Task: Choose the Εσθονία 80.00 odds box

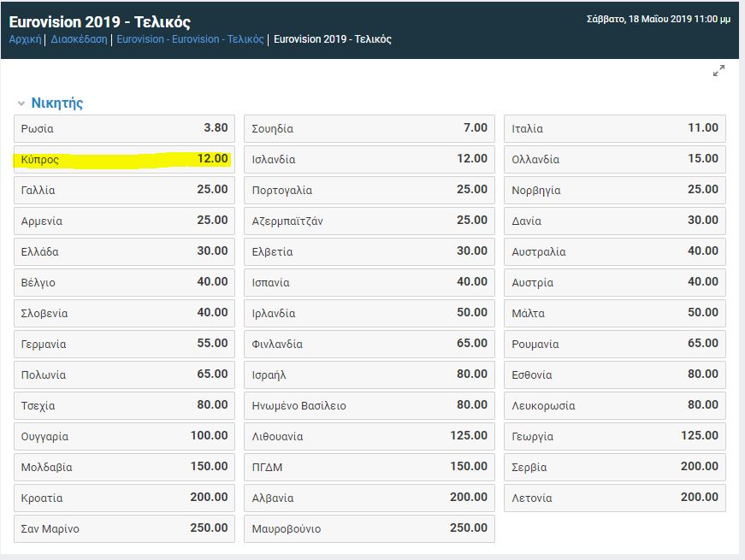Action: point(615,375)
